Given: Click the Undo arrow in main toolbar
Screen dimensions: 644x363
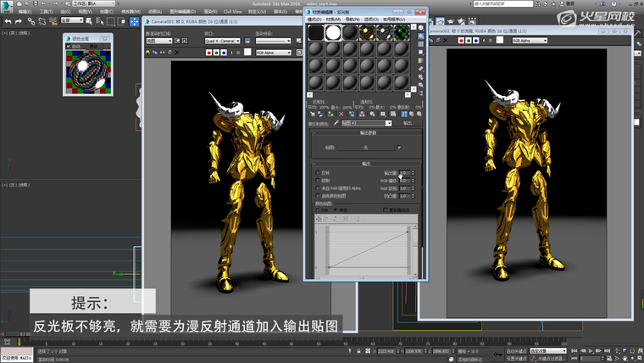Looking at the screenshot, I should coord(8,20).
